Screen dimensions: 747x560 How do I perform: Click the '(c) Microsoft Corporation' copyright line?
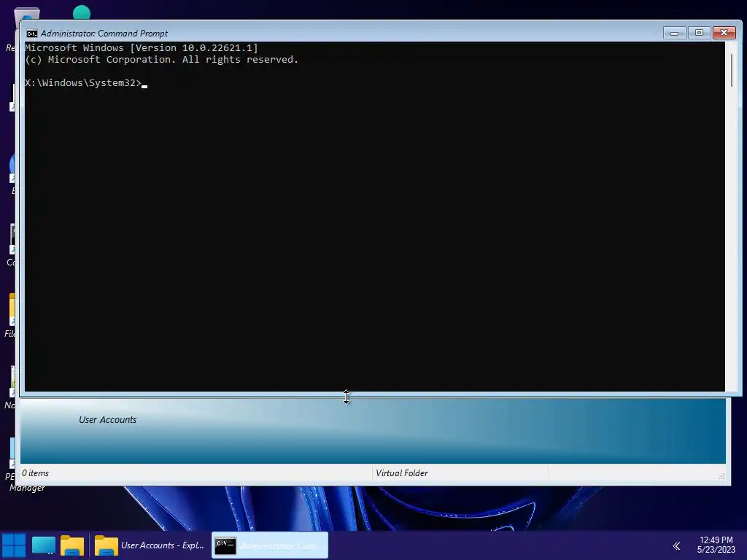(x=161, y=60)
